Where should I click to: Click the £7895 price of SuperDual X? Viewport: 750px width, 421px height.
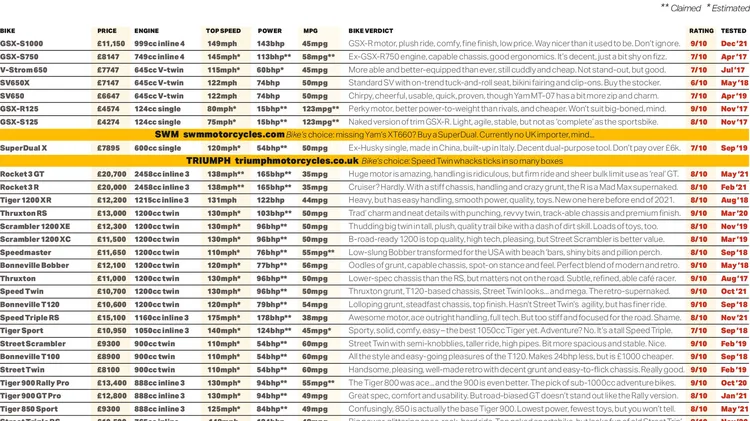(x=109, y=148)
